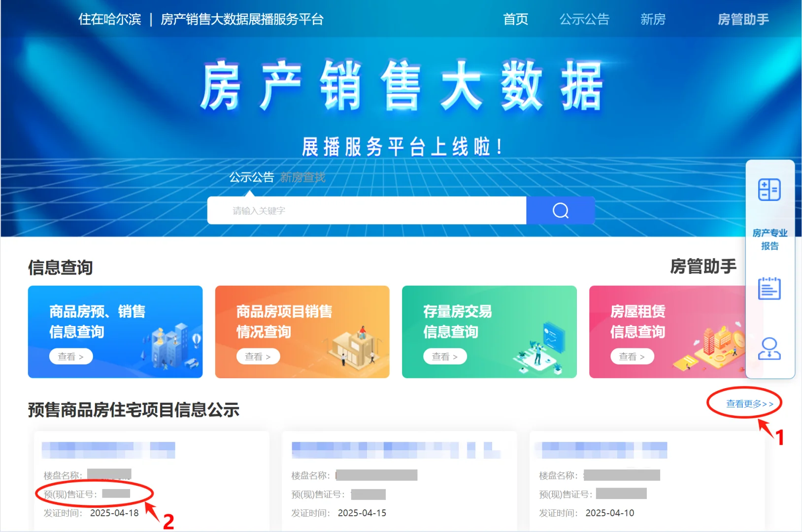The height and width of the screenshot is (532, 802).
Task: Click the building illustration on 商品房预、销售 card
Action: (x=170, y=347)
